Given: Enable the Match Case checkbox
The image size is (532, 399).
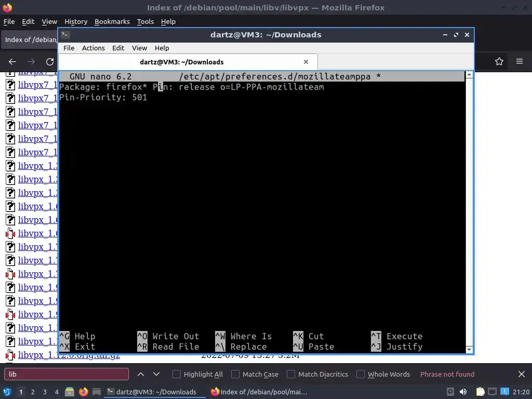Looking at the screenshot, I should tap(235, 374).
